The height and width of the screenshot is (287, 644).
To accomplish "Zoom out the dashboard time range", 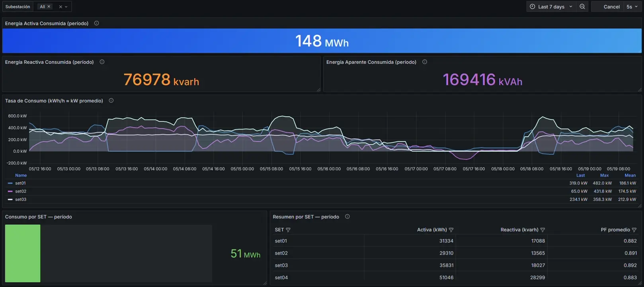I will (x=582, y=7).
